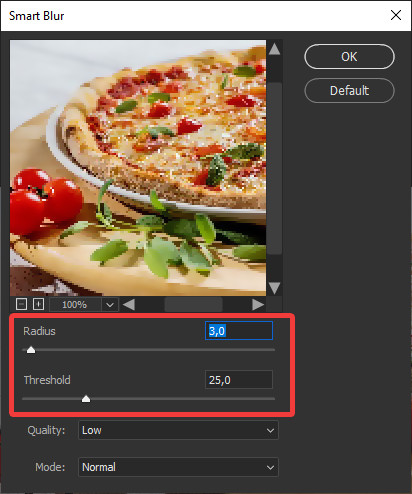Click the Default button
412x494 pixels.
pyautogui.click(x=349, y=90)
